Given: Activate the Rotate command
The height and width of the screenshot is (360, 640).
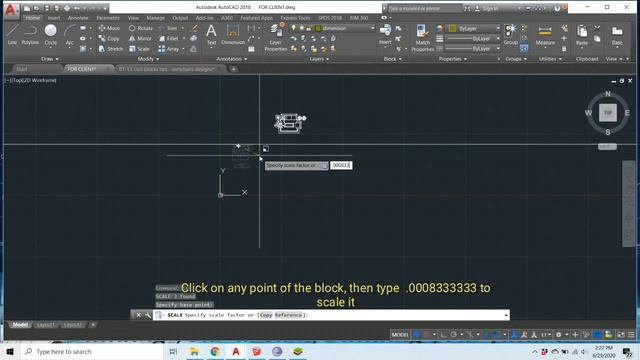Looking at the screenshot, I should click(x=140, y=28).
